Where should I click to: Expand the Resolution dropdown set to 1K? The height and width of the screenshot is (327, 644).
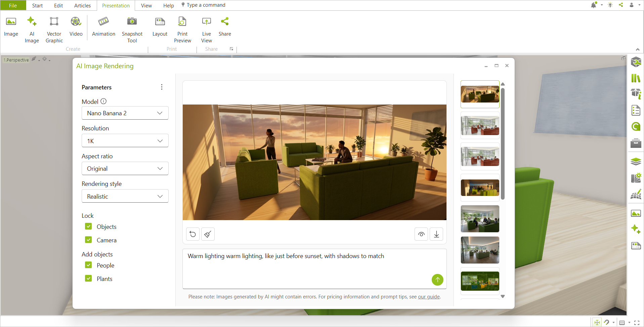tap(125, 141)
